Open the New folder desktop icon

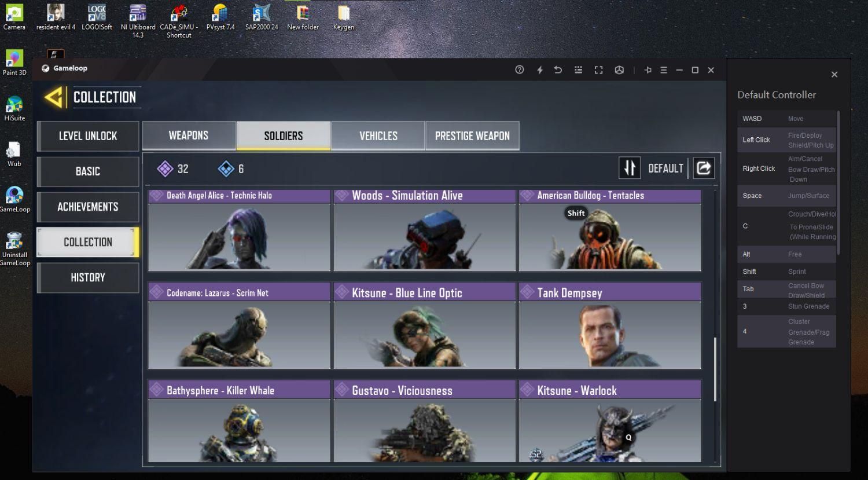(303, 17)
